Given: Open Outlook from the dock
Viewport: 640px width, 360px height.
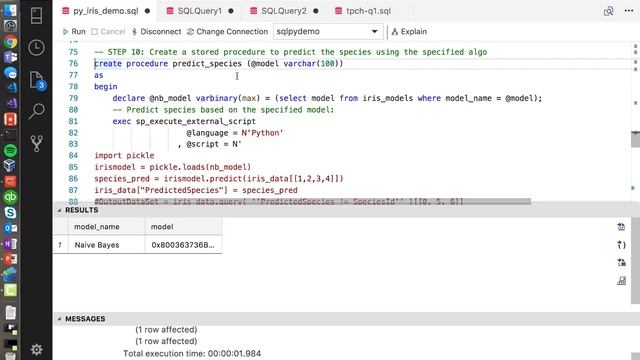Looking at the screenshot, I should click(x=10, y=228).
